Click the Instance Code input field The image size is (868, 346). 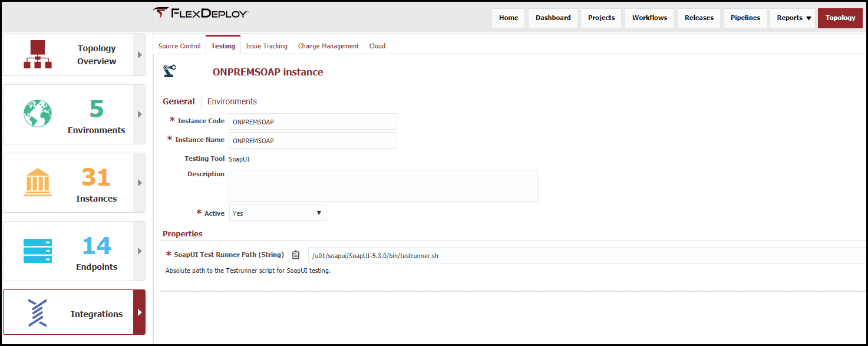click(313, 121)
